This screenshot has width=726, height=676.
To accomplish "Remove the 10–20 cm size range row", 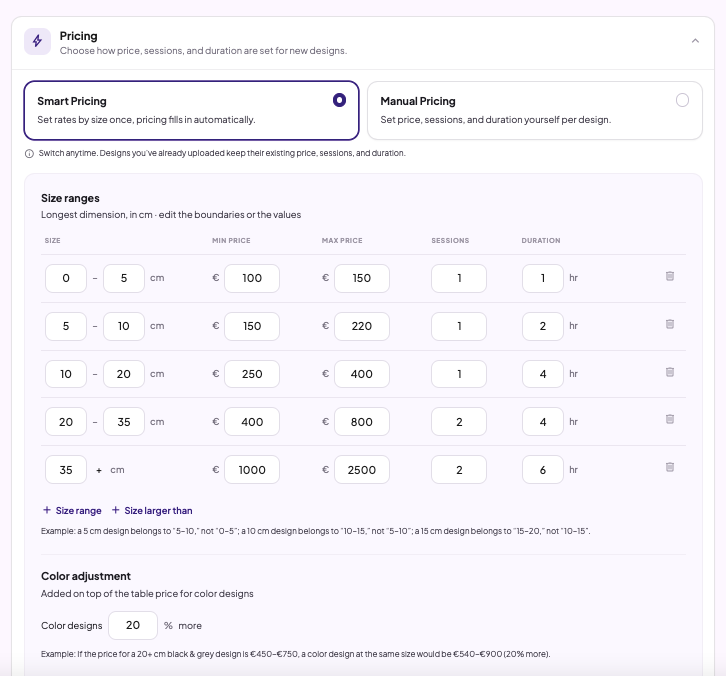I will [x=670, y=372].
